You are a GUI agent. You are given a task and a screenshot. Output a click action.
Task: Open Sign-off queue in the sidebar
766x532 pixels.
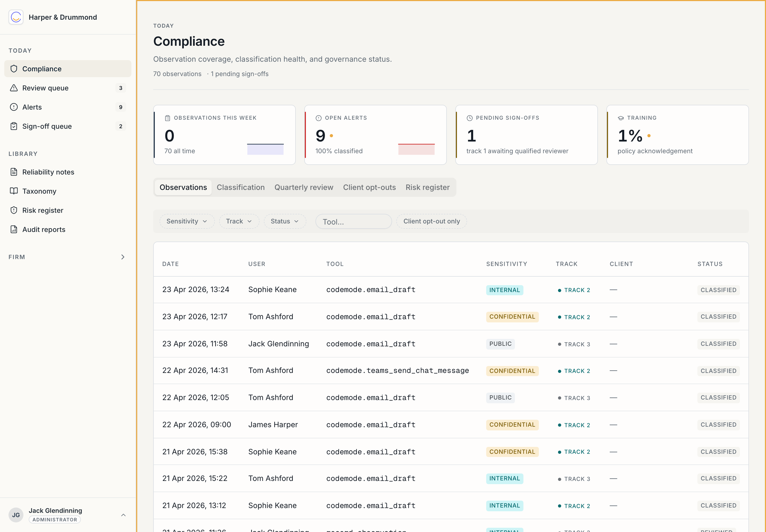click(x=68, y=126)
